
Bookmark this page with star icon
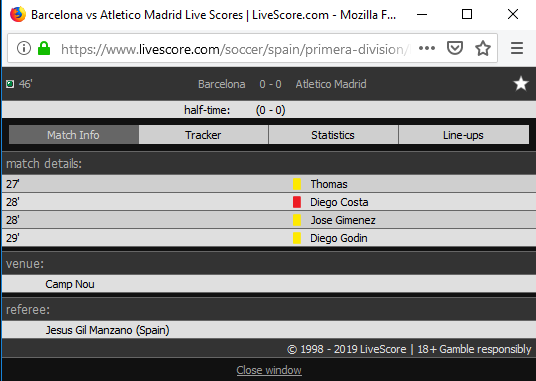click(x=483, y=48)
